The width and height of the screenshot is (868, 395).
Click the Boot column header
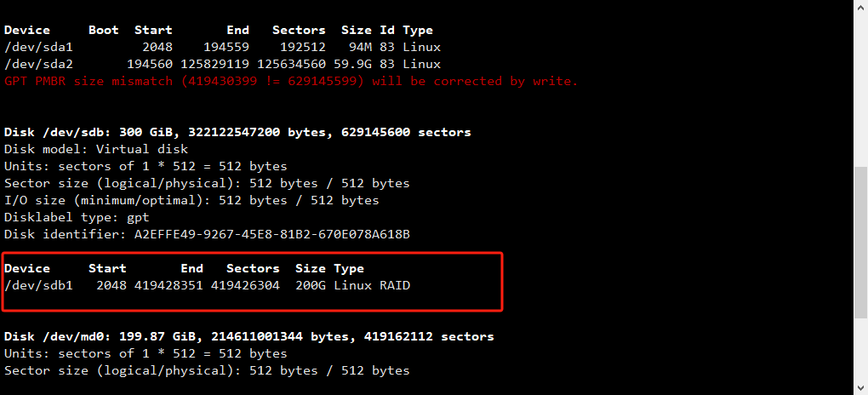[x=104, y=30]
